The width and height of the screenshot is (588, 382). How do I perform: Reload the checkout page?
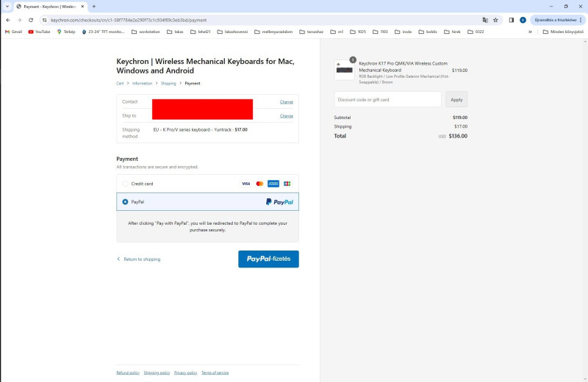tap(31, 21)
